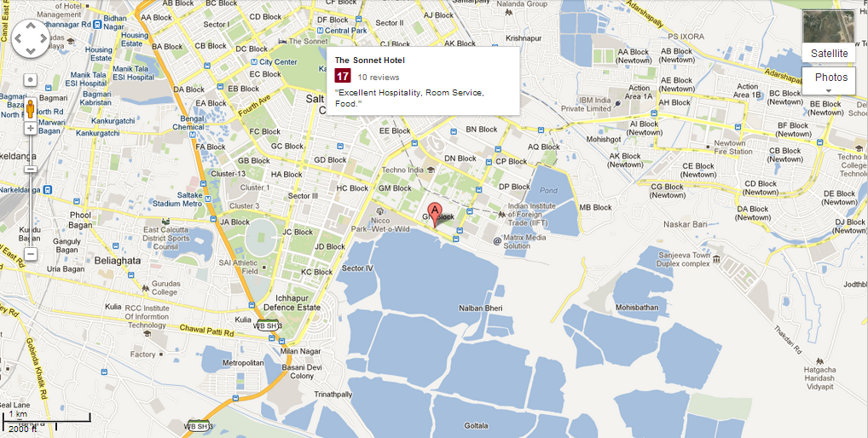Click the satellite imagery thumbnail
Image resolution: width=868 pixels, height=438 pixels.
(x=829, y=26)
